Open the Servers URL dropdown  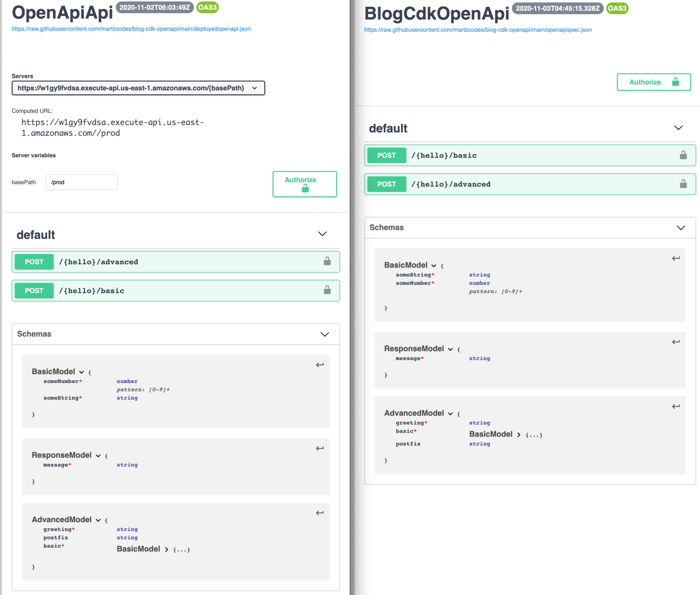(138, 88)
